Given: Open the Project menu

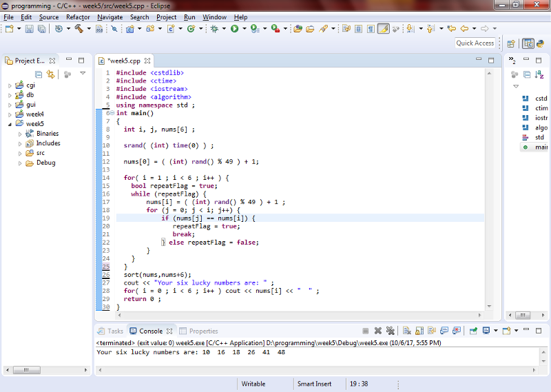Looking at the screenshot, I should [166, 17].
